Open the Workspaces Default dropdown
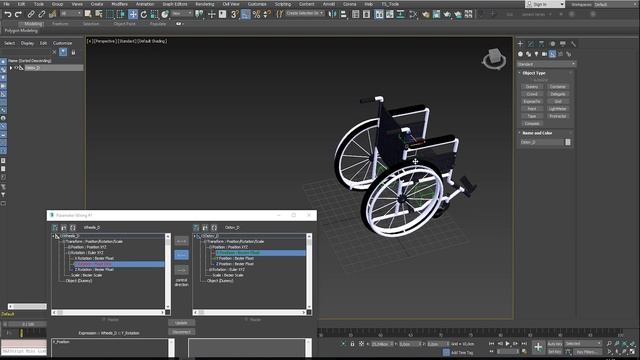Image resolution: width=640 pixels, height=360 pixels. [x=616, y=4]
